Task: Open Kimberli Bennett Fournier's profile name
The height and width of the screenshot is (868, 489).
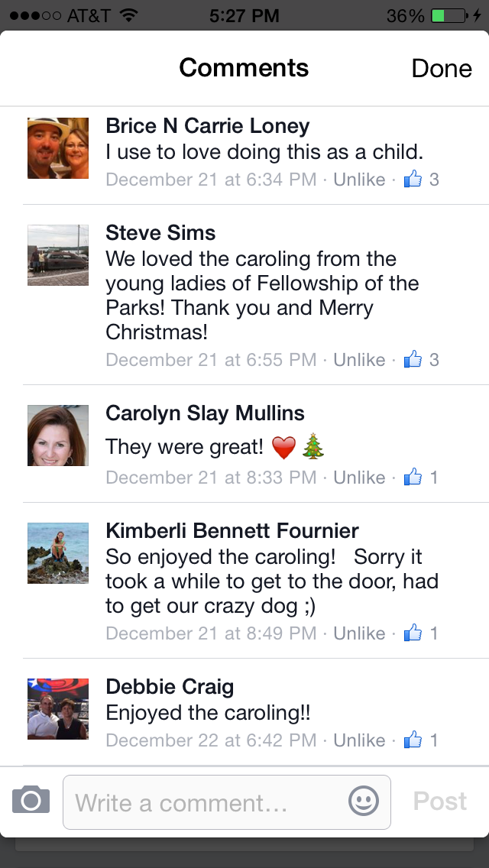Action: click(x=232, y=531)
